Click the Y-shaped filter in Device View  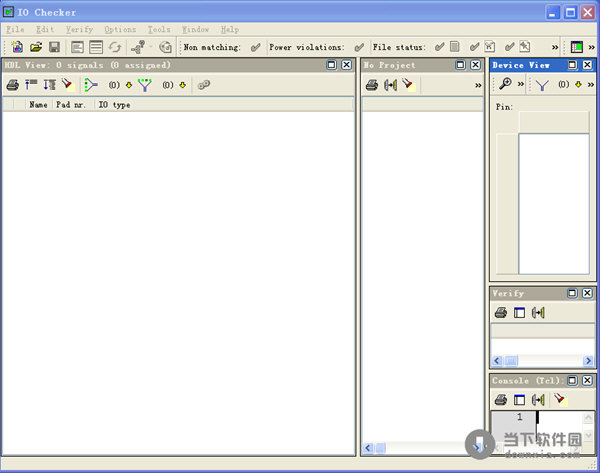pos(542,85)
